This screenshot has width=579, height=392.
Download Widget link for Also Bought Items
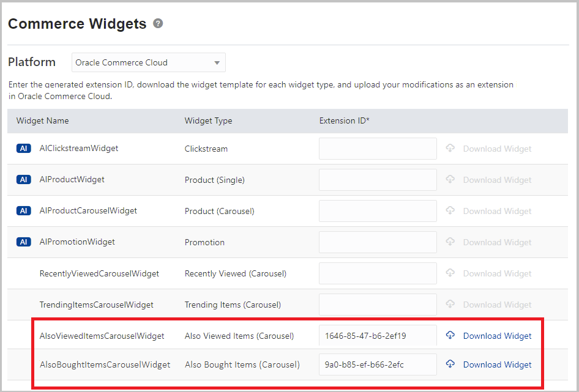[497, 364]
